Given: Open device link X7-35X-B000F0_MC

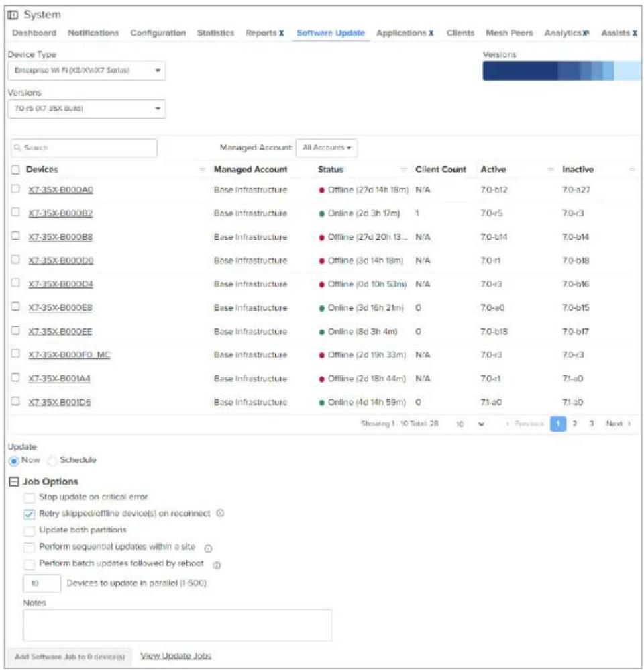Looking at the screenshot, I should pyautogui.click(x=69, y=355).
